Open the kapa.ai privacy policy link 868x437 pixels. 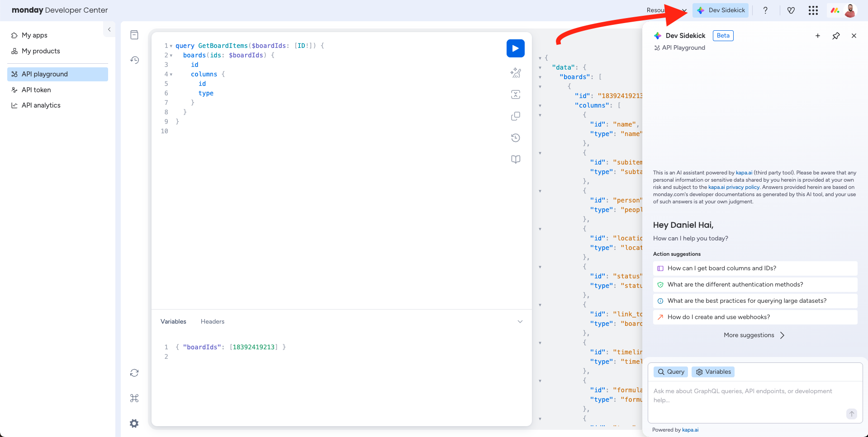734,187
